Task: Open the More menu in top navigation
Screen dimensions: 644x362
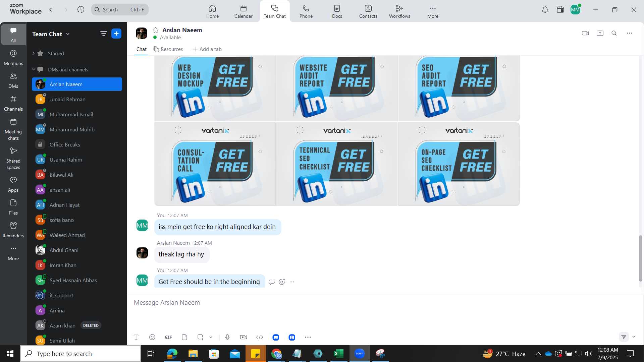Action: 433,11
